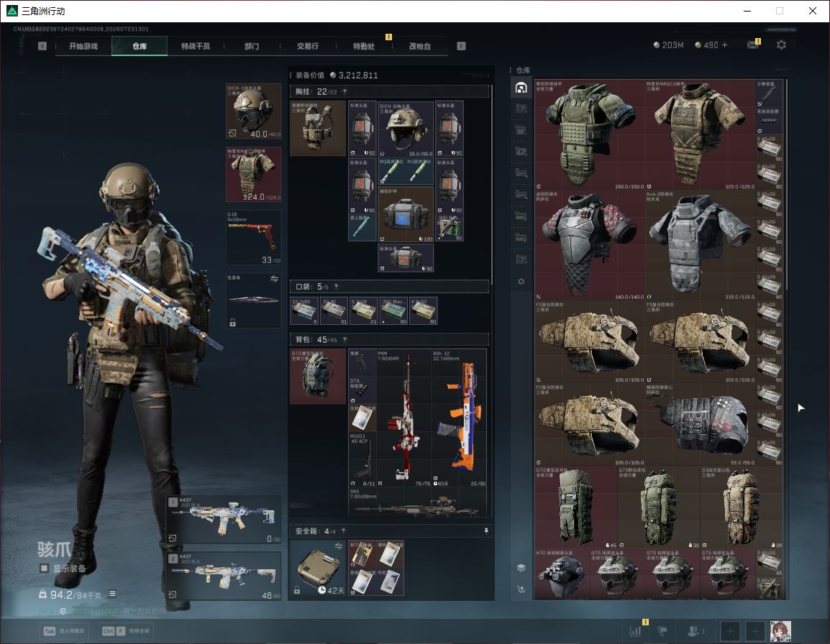Click the stack layers icon in warehouse sidebar
Screen dimensions: 830x644
coord(521,568)
